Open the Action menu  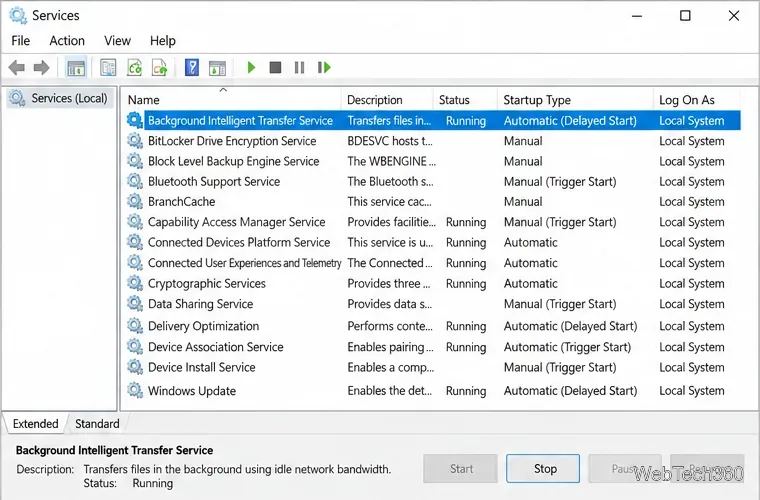[x=67, y=41]
